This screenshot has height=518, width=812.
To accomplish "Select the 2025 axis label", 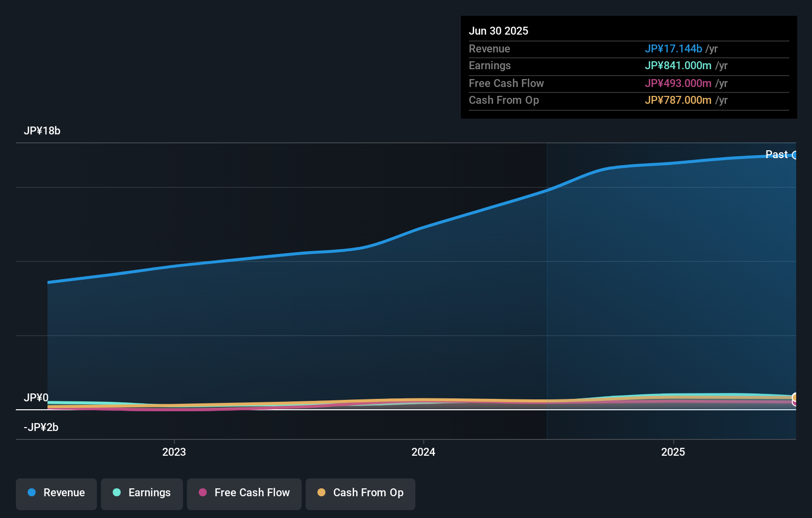I will pos(673,452).
